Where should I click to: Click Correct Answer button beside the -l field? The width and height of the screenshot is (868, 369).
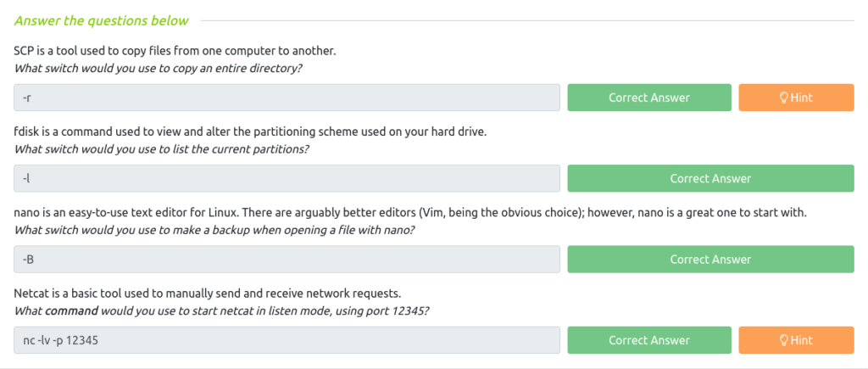coord(711,178)
